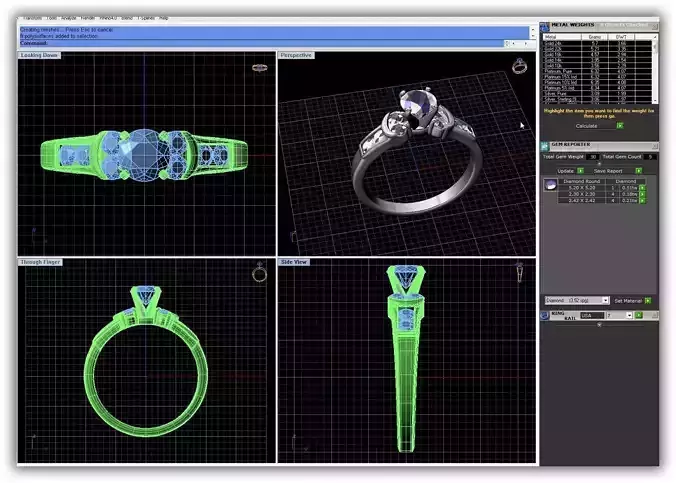
Task: Click the Diamond Round gem thumbnail
Action: [550, 185]
